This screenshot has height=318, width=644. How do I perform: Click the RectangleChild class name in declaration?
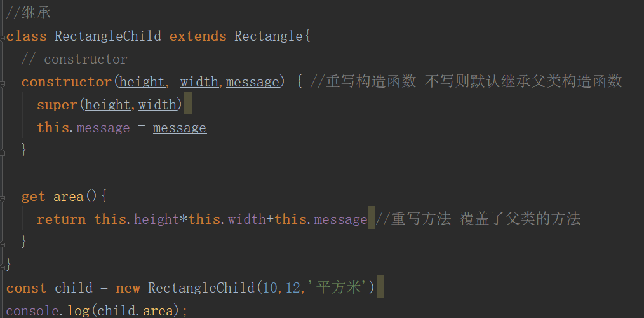click(x=107, y=36)
